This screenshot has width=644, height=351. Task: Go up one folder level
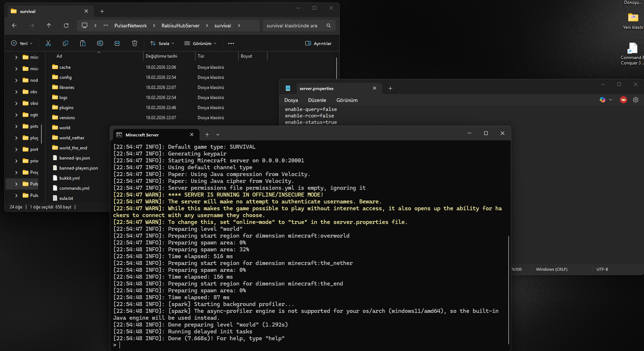[x=49, y=26]
